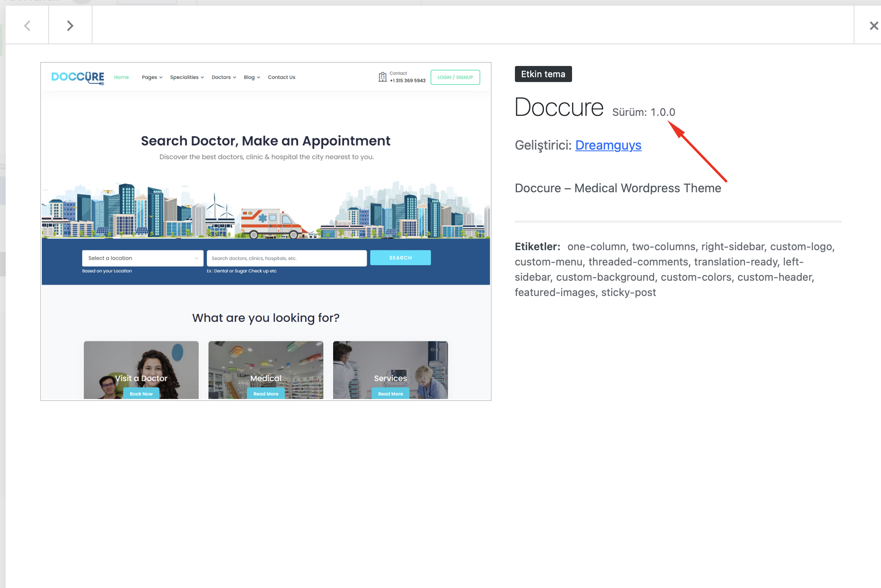Screen dimensions: 881x588
Task: Close the theme details overlay
Action: pyautogui.click(x=873, y=26)
